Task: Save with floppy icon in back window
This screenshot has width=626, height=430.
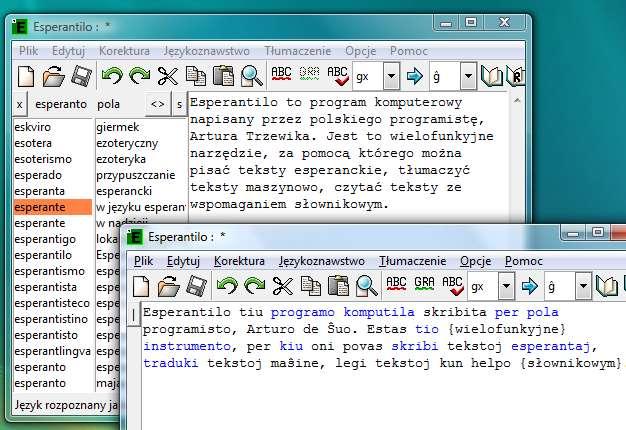Action: (x=81, y=76)
